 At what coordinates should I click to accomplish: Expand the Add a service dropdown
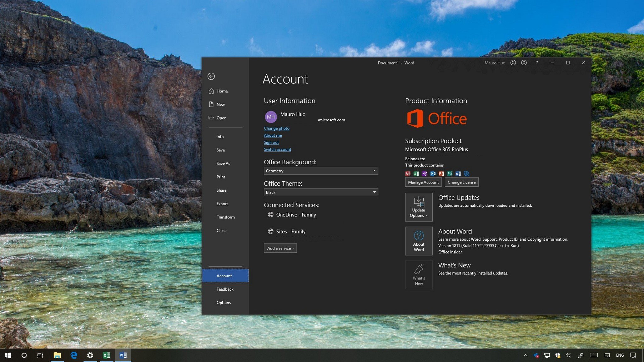pos(280,248)
